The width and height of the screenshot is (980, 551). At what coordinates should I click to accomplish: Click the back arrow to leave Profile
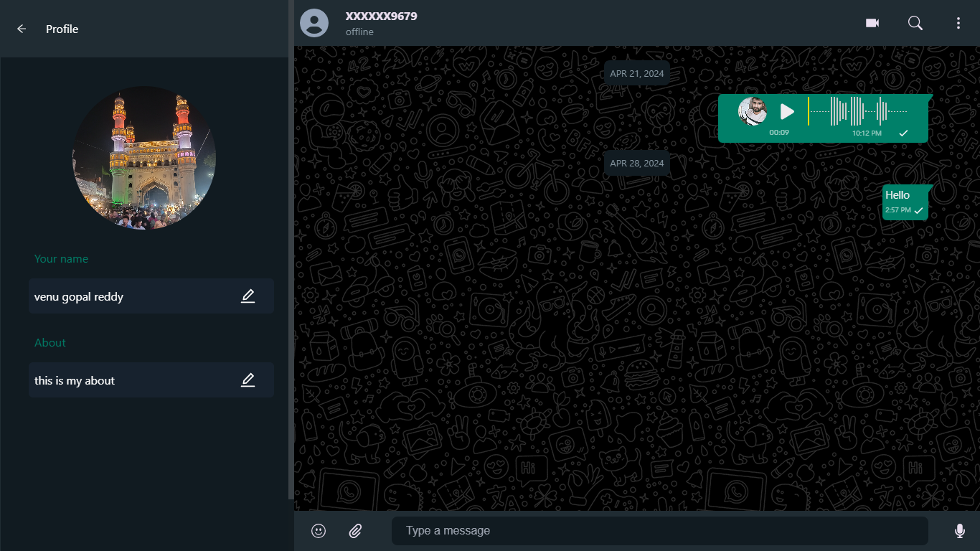click(21, 29)
